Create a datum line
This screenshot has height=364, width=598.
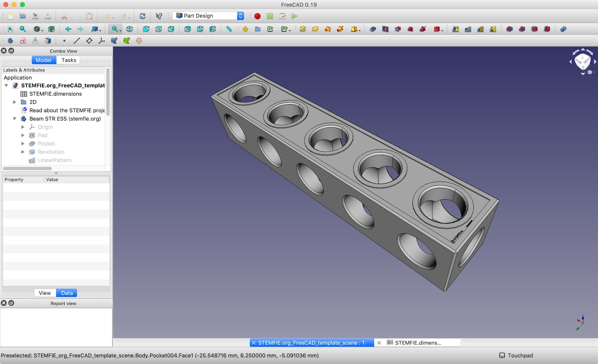pyautogui.click(x=77, y=41)
